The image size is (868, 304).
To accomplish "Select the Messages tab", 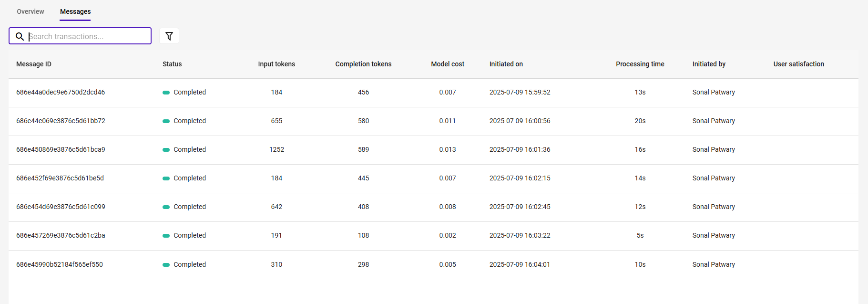I will point(75,11).
